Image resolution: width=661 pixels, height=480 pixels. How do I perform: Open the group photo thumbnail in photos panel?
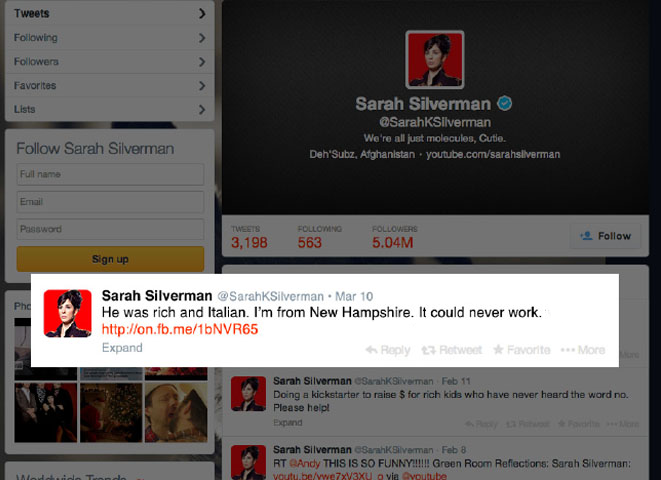click(x=46, y=412)
